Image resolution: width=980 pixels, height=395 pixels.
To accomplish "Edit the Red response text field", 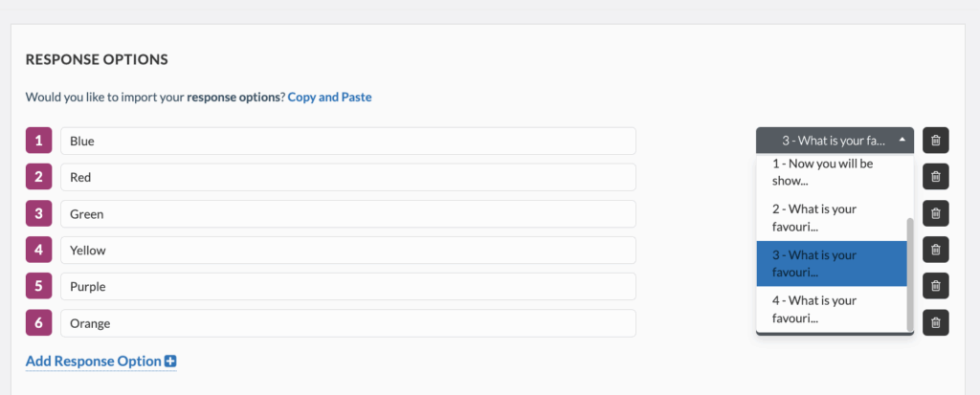I will point(347,177).
